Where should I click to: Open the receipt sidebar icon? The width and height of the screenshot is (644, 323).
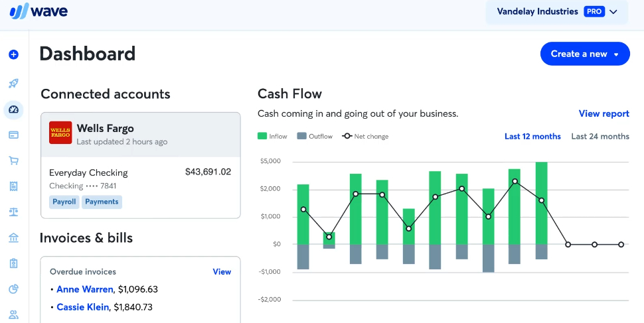[x=13, y=186]
